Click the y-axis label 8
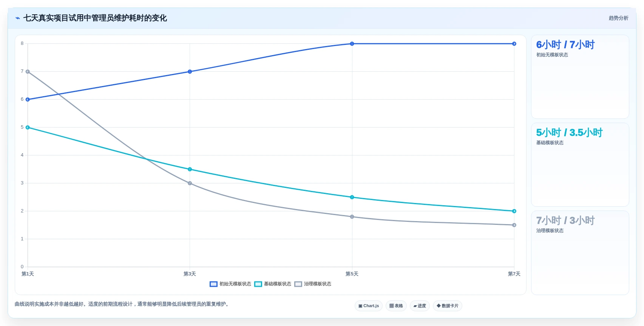This screenshot has height=326, width=644. (x=22, y=43)
